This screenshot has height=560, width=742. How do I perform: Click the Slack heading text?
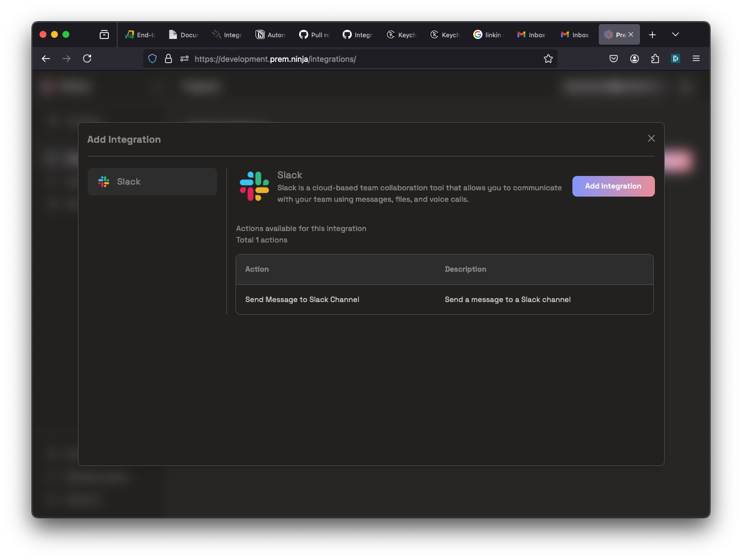[x=290, y=175]
